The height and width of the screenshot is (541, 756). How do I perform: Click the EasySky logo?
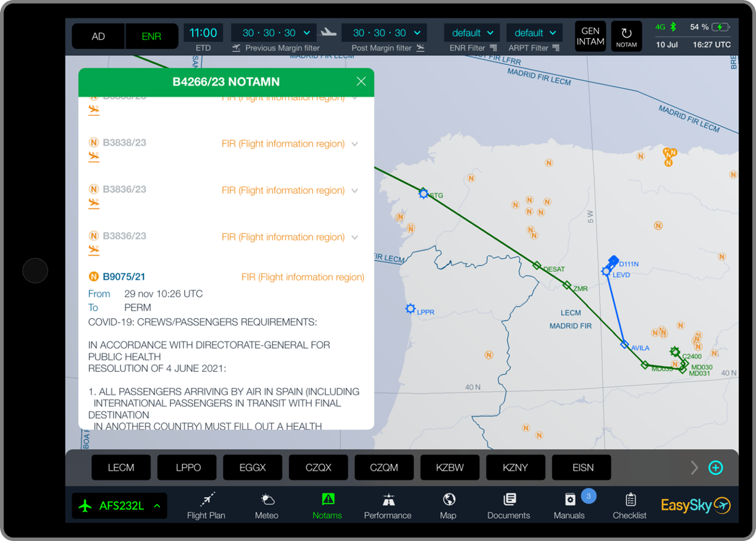click(x=696, y=505)
